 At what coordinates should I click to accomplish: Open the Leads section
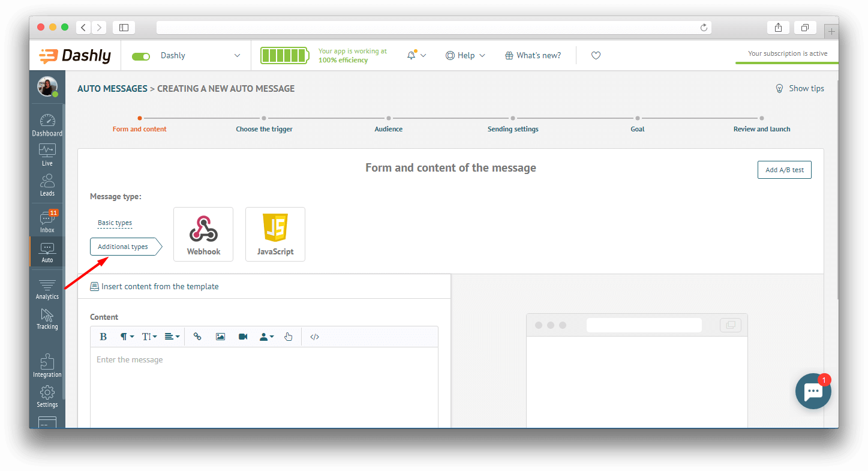click(x=47, y=185)
